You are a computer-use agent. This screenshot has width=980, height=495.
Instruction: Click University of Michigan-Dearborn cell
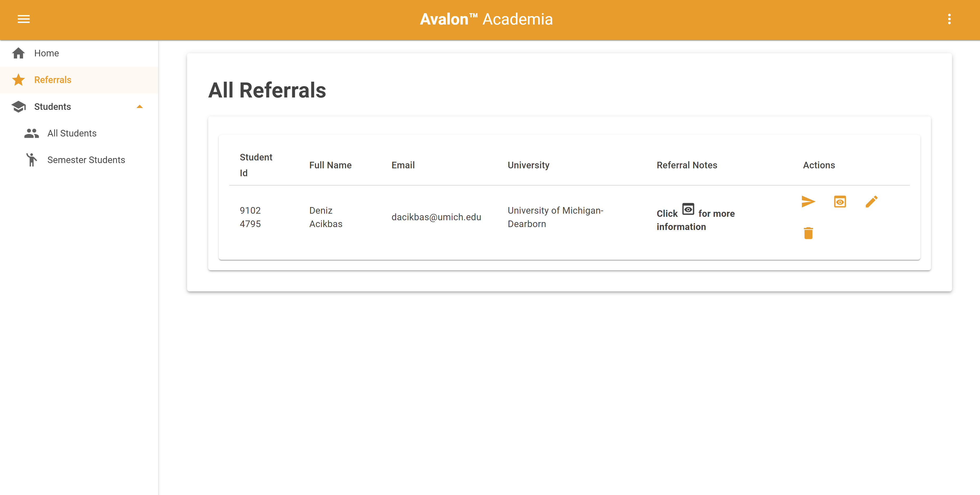[x=555, y=217]
